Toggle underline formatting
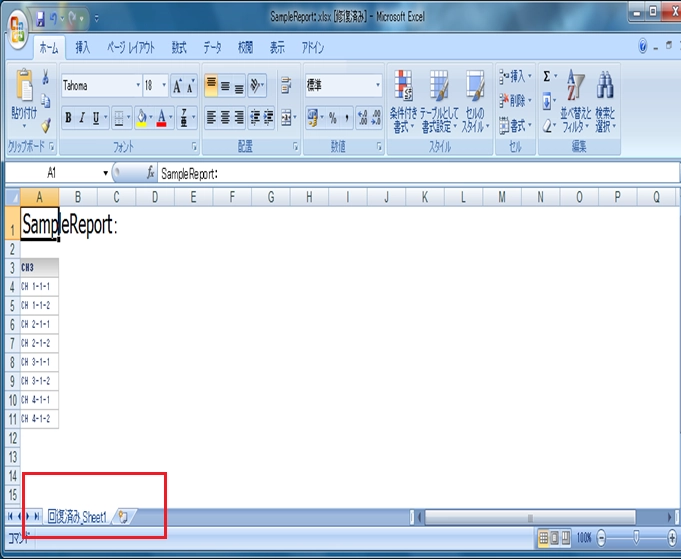The image size is (681, 559). (96, 118)
